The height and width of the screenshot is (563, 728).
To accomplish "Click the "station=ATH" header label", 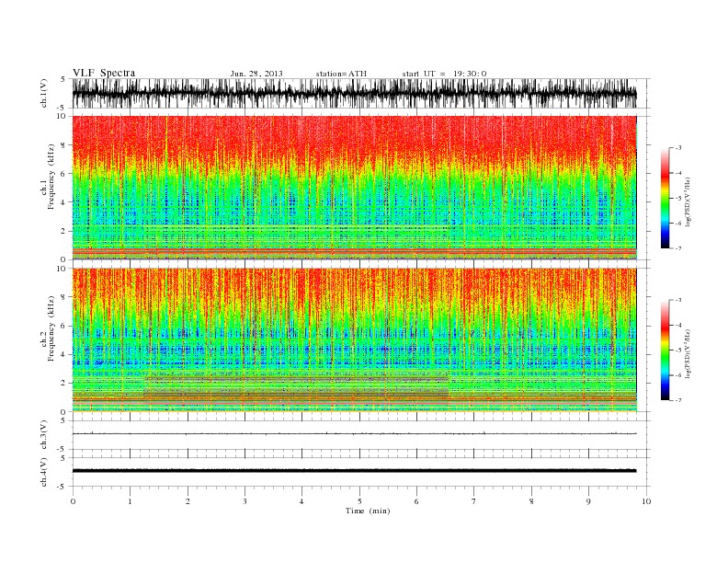I will point(341,74).
